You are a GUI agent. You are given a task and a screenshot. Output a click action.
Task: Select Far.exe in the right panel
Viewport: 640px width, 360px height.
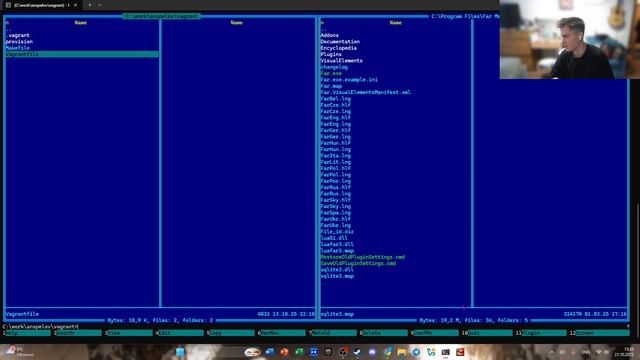click(331, 73)
